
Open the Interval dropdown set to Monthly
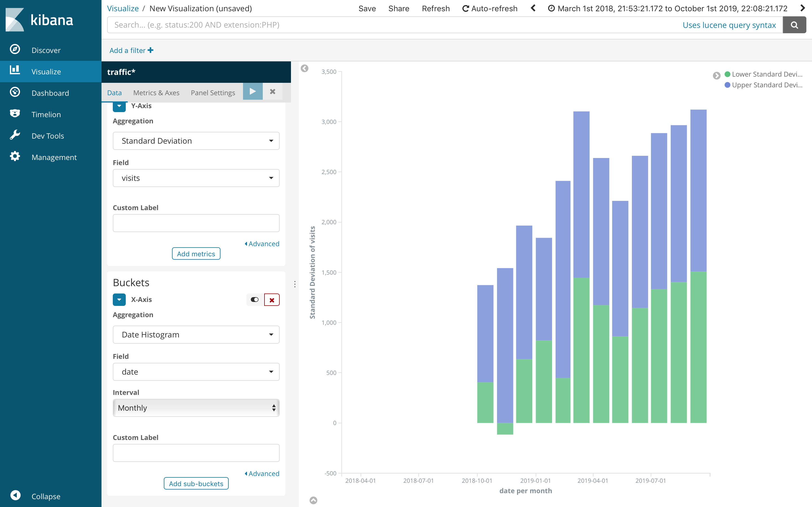coord(196,408)
